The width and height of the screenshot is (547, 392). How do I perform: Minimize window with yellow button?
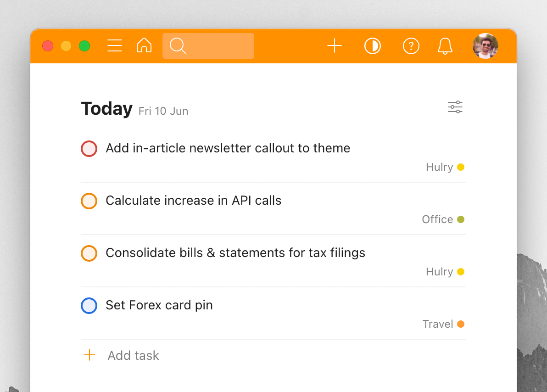[66, 46]
